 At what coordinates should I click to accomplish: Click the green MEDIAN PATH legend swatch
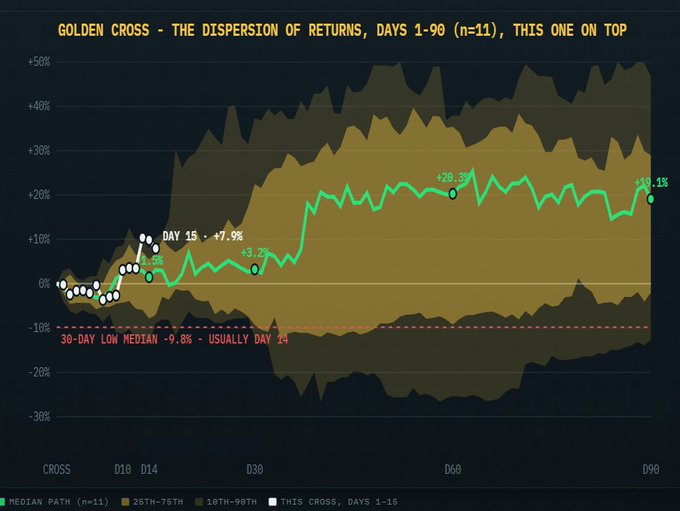[2, 502]
